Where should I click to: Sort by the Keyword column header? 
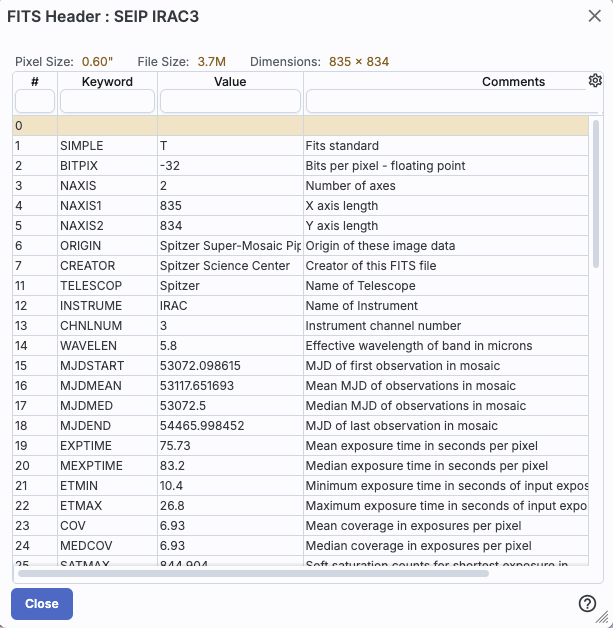(107, 82)
